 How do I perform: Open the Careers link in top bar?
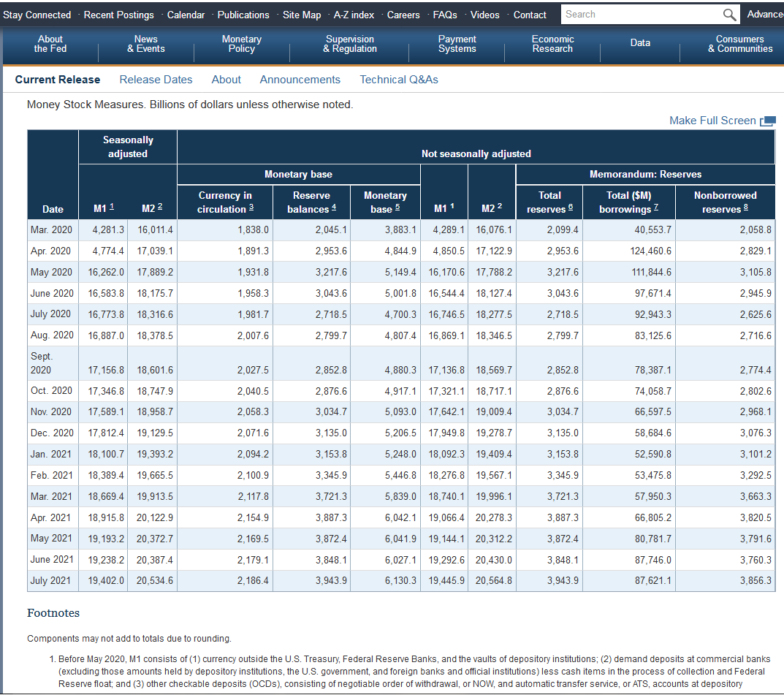point(403,15)
